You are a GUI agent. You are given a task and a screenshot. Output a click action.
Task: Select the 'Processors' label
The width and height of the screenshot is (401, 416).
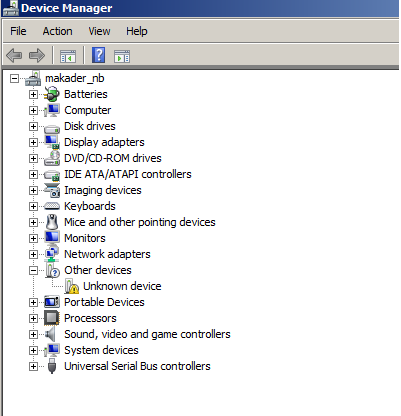[90, 318]
